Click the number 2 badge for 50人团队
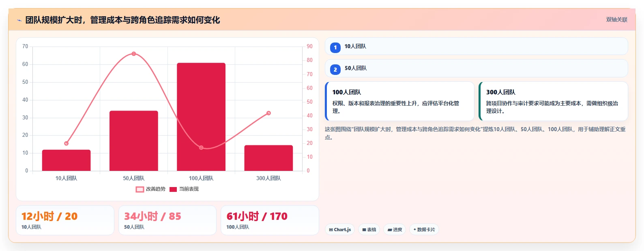This screenshot has width=644, height=251. point(335,70)
